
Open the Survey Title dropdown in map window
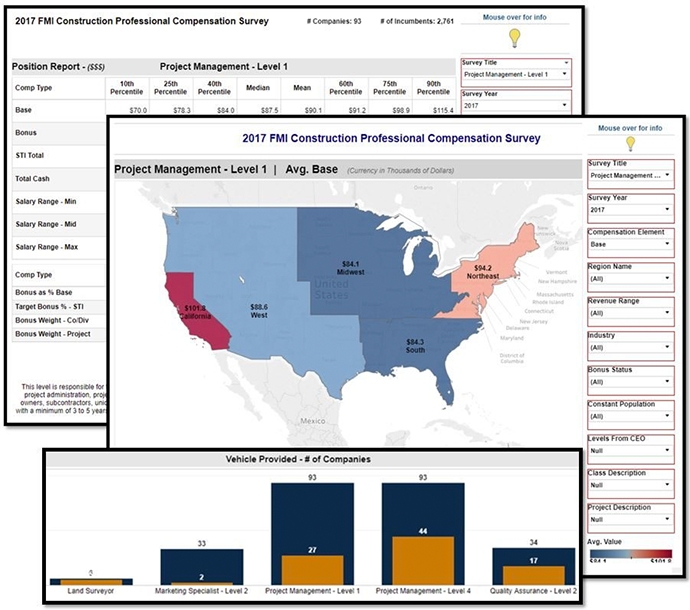tap(630, 176)
